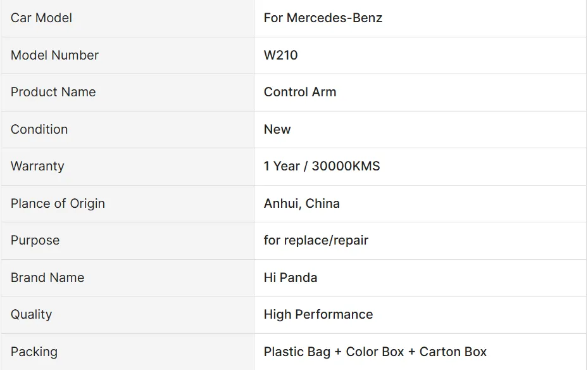Image resolution: width=588 pixels, height=370 pixels.
Task: Click the "Plance of Origin" label
Action: pos(58,203)
